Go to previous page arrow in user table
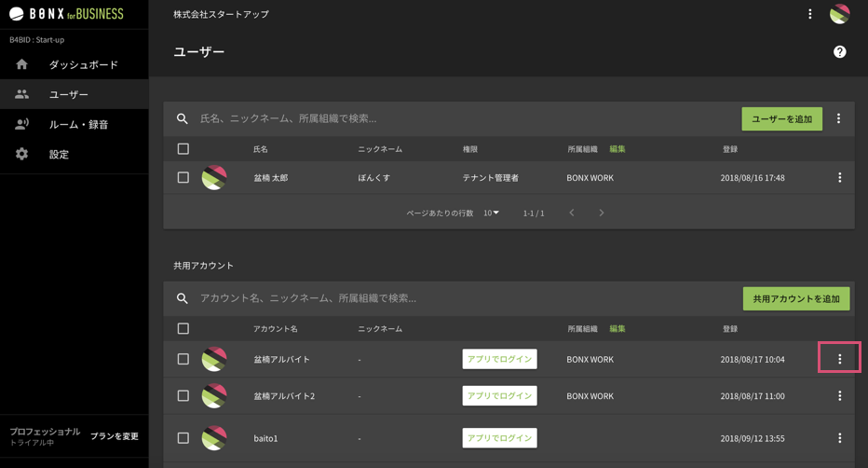Image resolution: width=868 pixels, height=468 pixels. tap(572, 213)
